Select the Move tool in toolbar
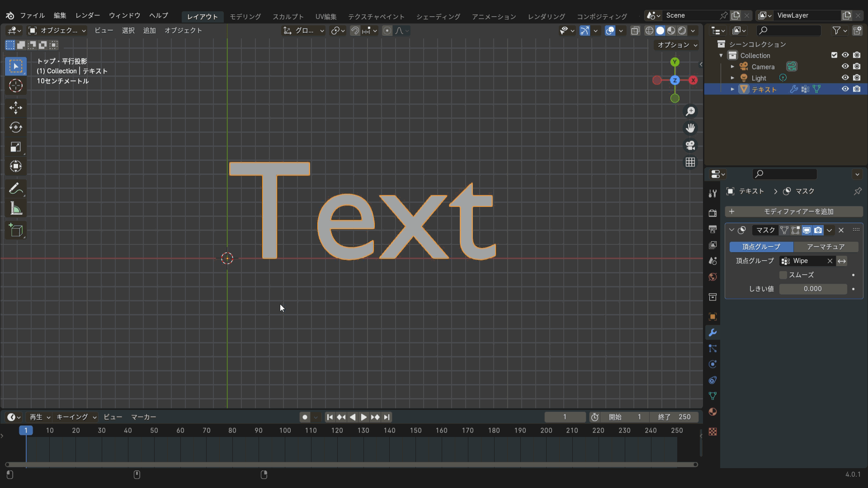Image resolution: width=868 pixels, height=488 pixels. pos(16,108)
